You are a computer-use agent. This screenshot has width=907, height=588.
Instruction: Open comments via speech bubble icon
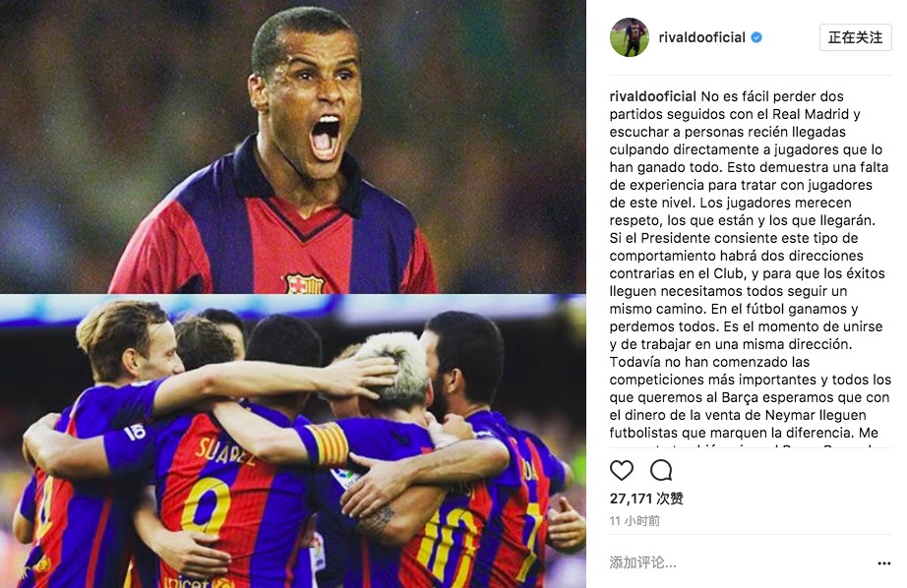pos(661,471)
